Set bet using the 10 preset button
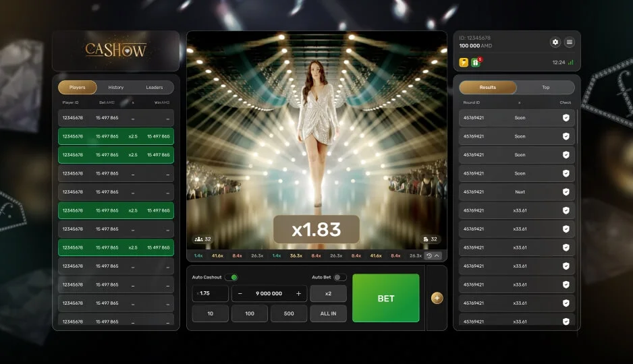The height and width of the screenshot is (364, 633). (211, 313)
